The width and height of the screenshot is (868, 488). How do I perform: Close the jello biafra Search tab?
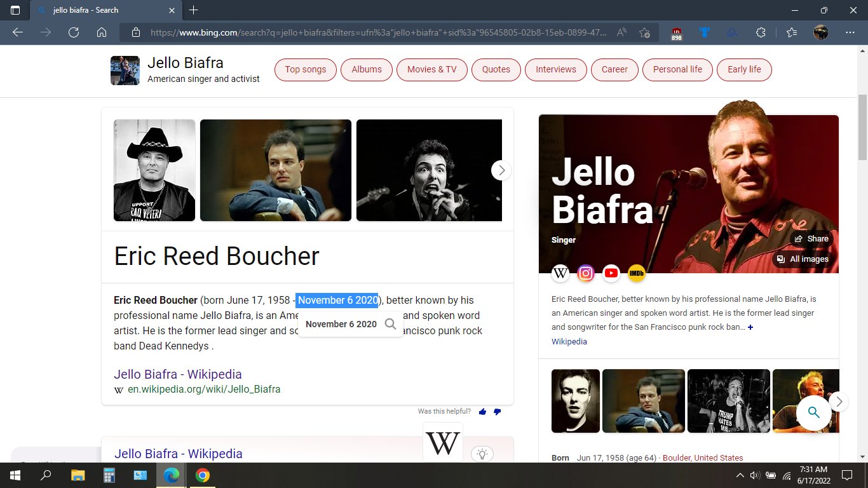[x=172, y=10]
